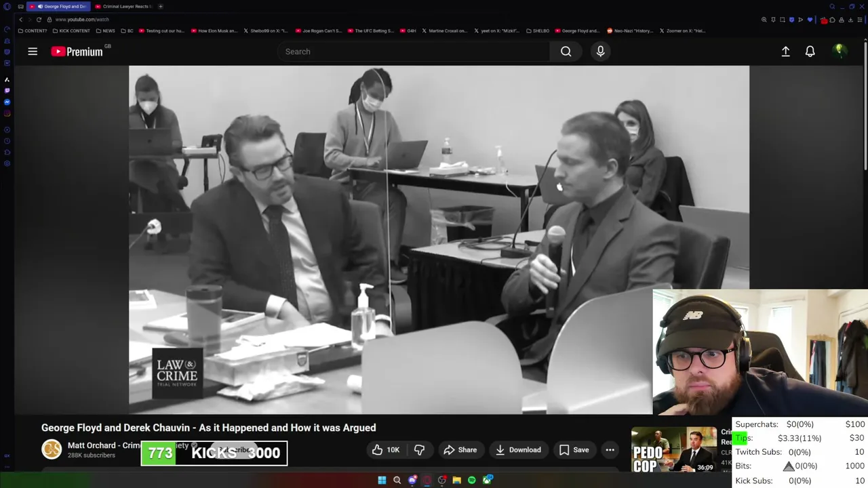Viewport: 868px width, 488px height.
Task: Open a new browser tab
Action: pyautogui.click(x=160, y=6)
